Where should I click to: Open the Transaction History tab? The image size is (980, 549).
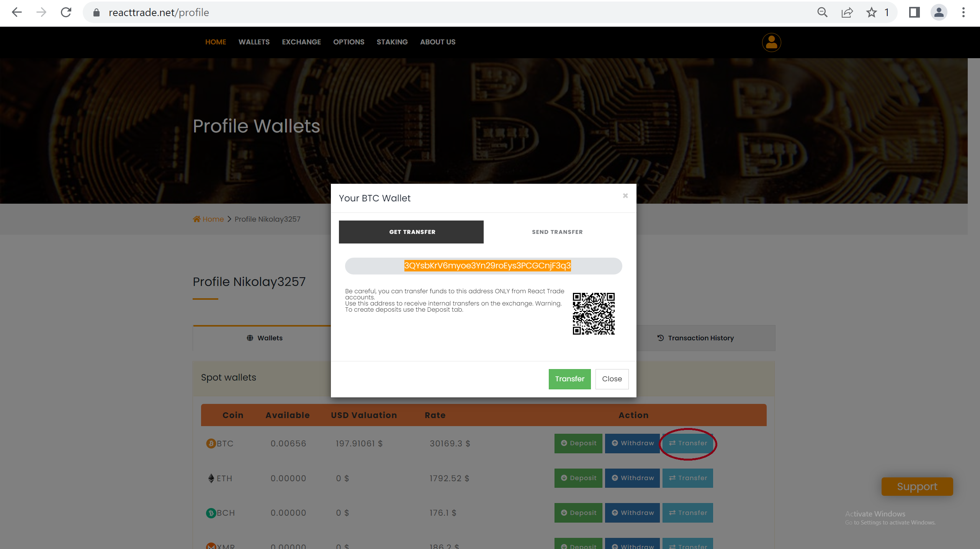pos(696,338)
